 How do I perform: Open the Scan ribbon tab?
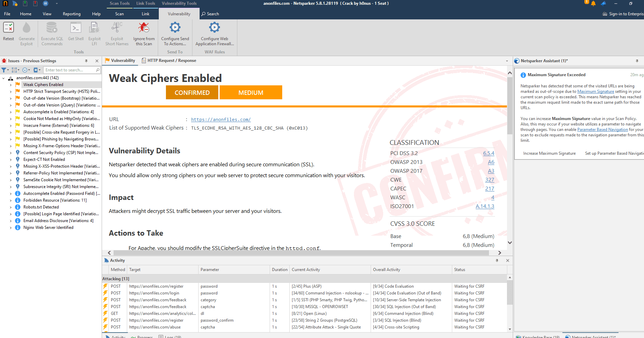(119, 14)
